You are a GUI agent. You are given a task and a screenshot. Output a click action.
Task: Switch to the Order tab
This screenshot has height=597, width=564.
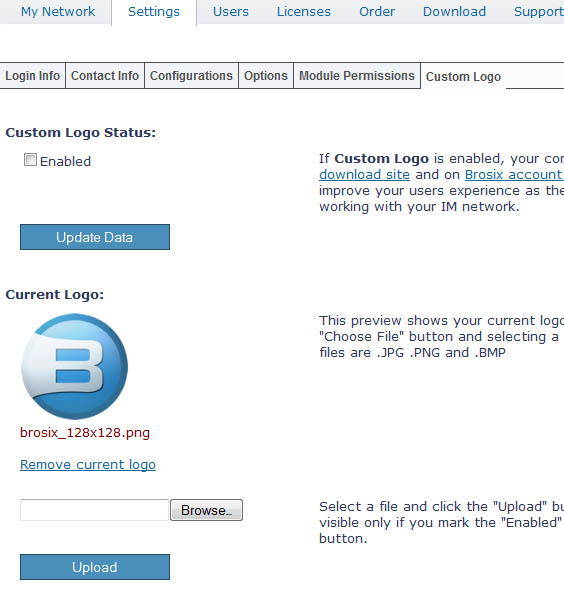coord(377,11)
